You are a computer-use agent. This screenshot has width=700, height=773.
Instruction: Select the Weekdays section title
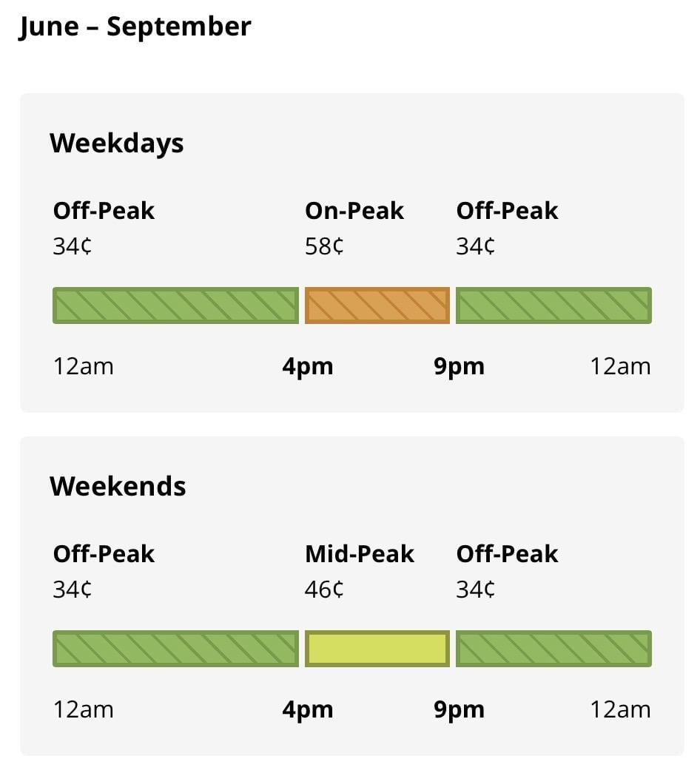[x=117, y=144]
